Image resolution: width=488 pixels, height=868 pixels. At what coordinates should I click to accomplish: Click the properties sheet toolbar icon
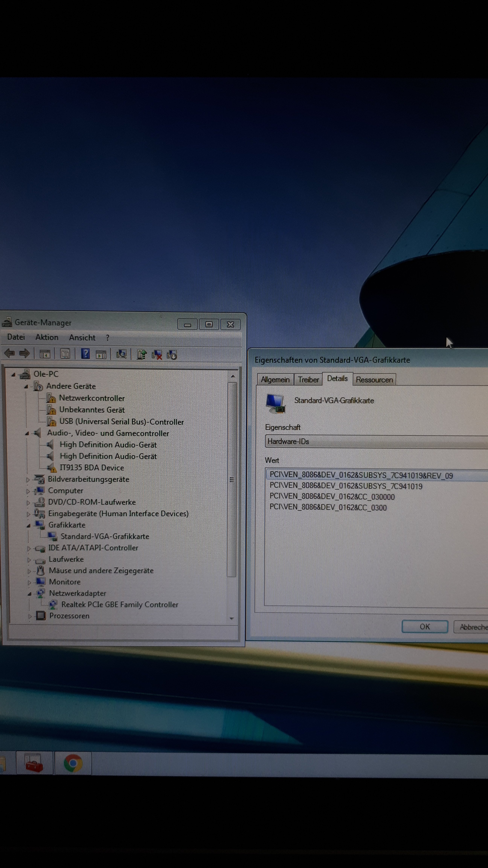tap(65, 354)
